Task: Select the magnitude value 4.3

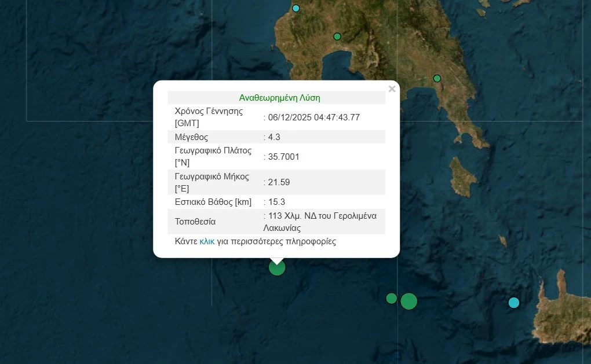Action: 274,137
